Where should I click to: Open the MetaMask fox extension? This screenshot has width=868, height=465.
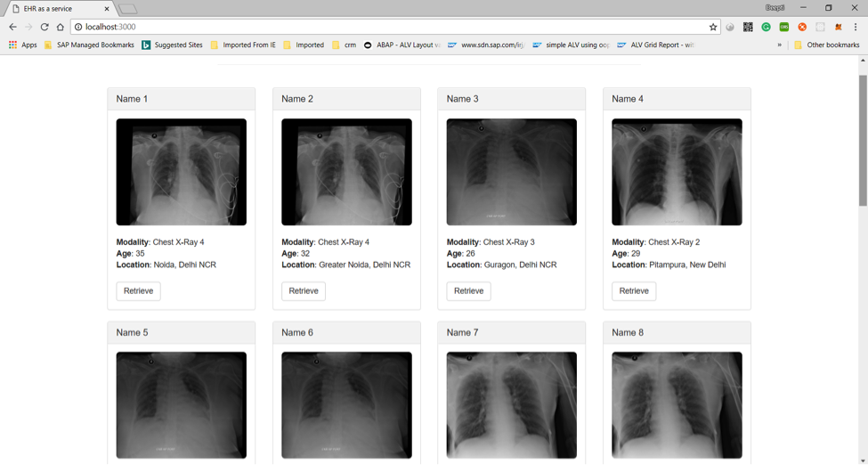pyautogui.click(x=838, y=27)
